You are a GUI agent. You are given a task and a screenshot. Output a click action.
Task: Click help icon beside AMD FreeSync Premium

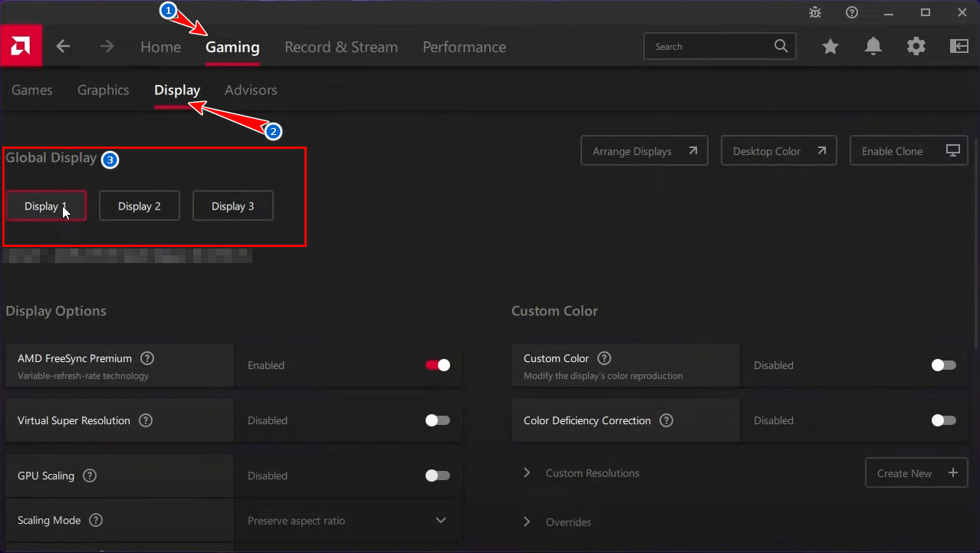point(147,358)
